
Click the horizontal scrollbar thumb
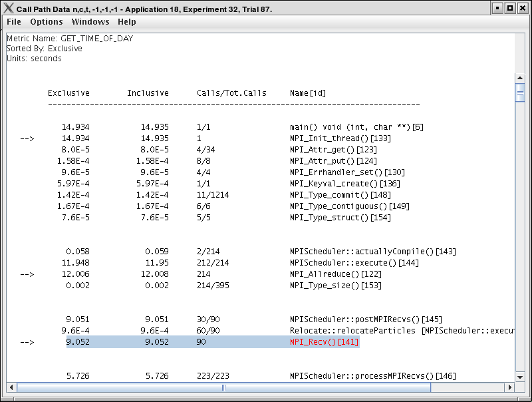pos(223,387)
